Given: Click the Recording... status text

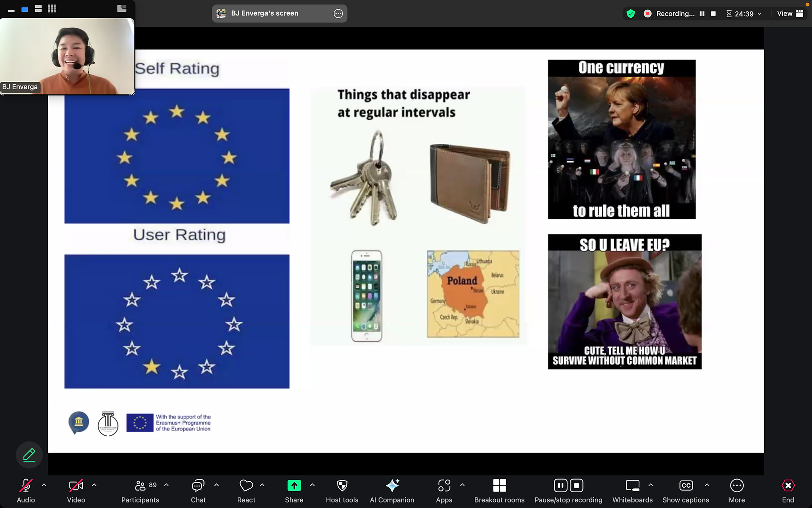Looking at the screenshot, I should coord(675,14).
